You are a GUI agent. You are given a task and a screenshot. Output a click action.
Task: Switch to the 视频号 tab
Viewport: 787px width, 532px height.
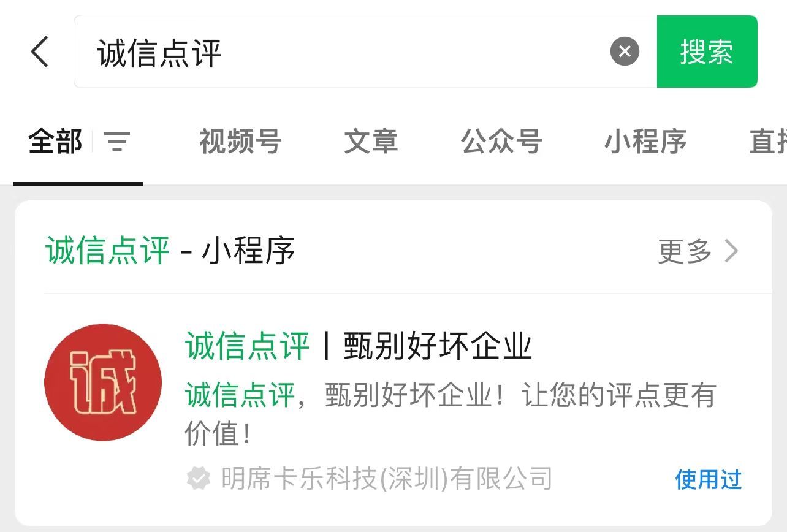pos(240,142)
